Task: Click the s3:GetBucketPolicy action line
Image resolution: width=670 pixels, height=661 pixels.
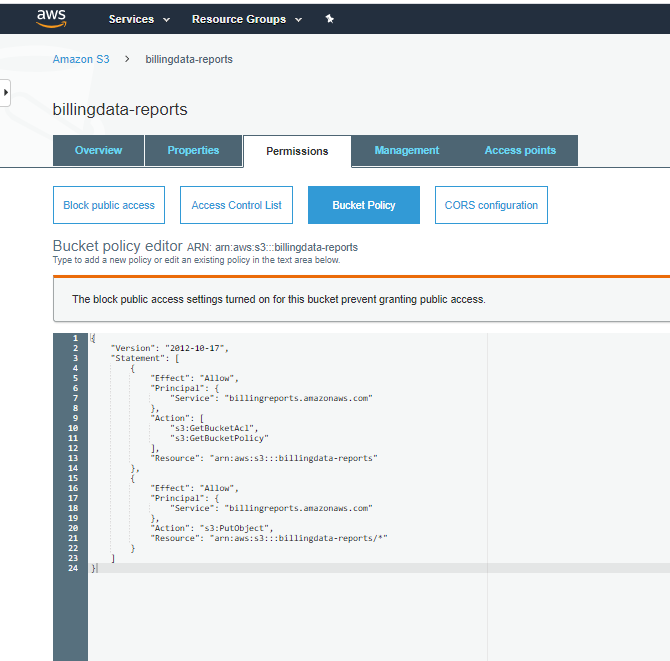Action: (x=219, y=438)
